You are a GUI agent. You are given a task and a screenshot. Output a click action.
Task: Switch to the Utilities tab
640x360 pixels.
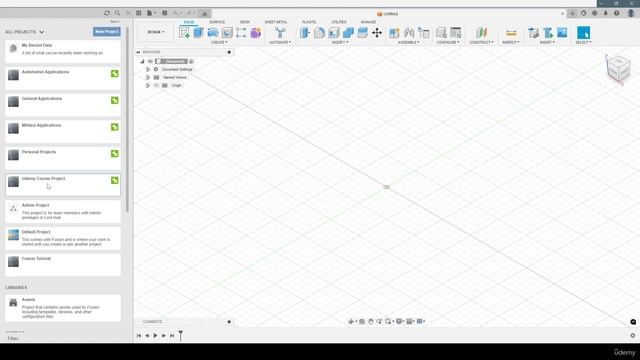[339, 22]
